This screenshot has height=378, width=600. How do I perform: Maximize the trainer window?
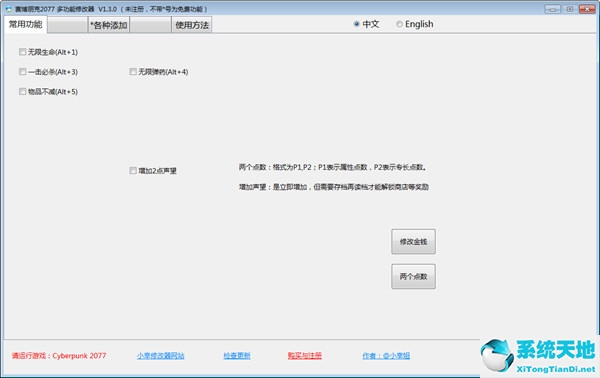(570, 9)
